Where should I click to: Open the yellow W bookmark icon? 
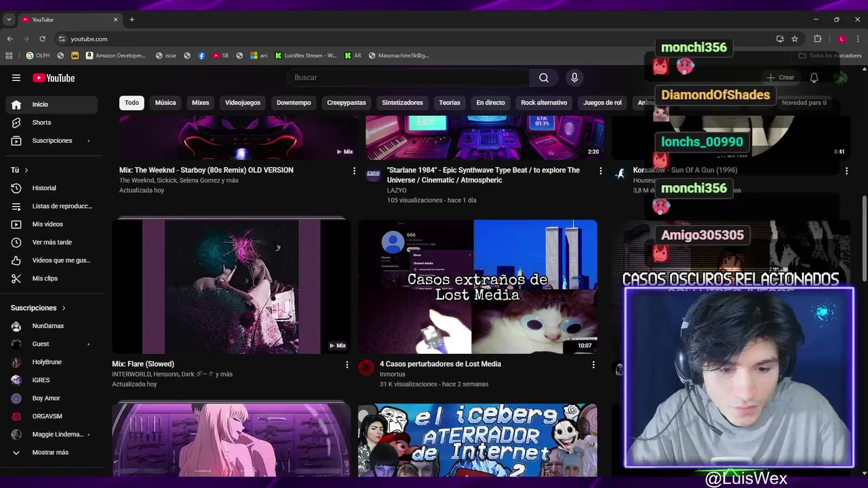(75, 56)
